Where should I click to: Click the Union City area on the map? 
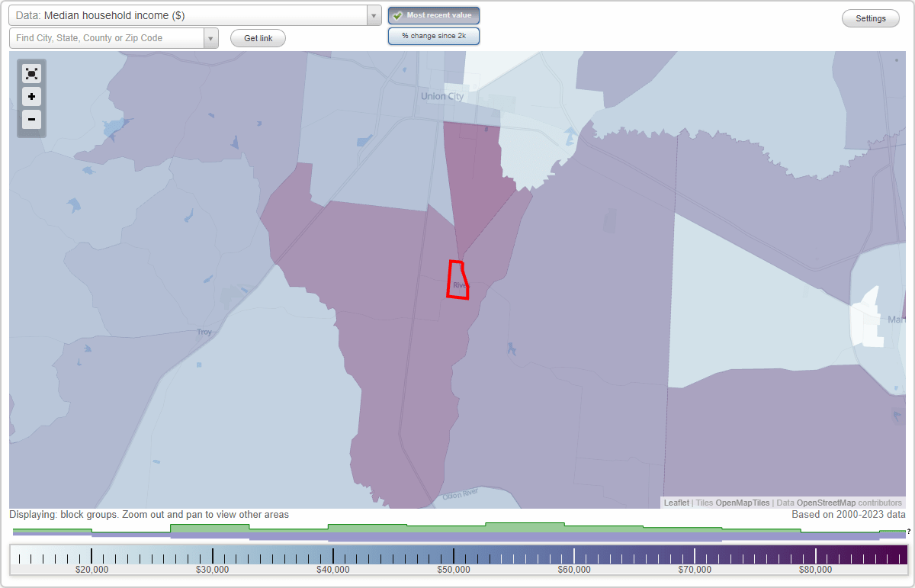coord(441,96)
